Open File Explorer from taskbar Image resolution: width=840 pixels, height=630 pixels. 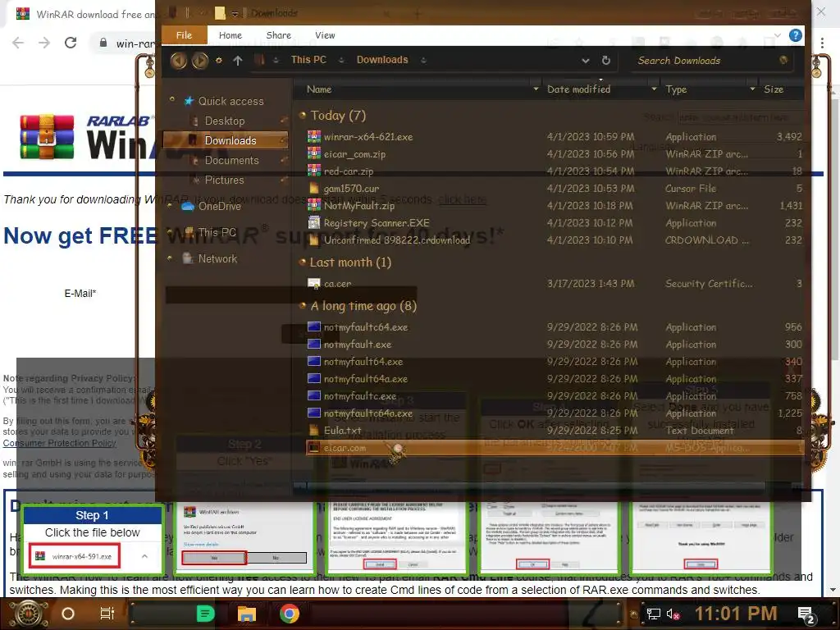[247, 614]
